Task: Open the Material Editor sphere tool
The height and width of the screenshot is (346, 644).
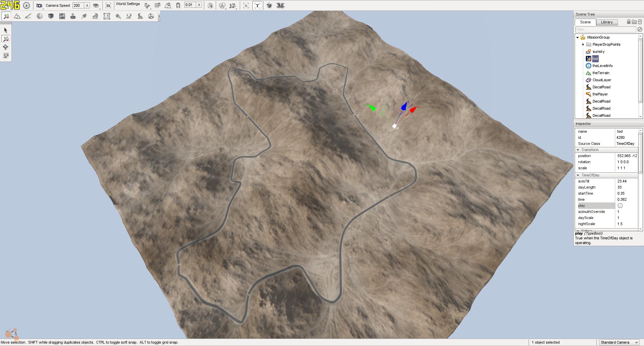Action: 40,16
